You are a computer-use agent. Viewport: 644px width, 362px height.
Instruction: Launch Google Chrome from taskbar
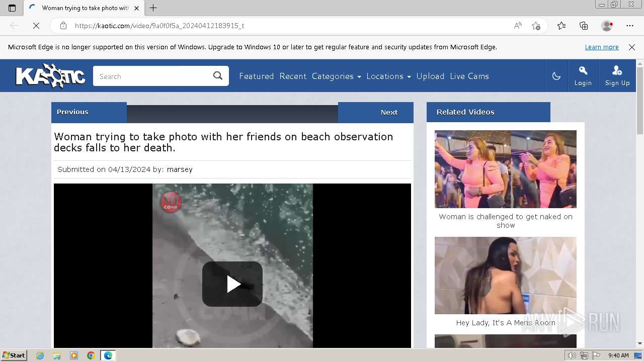[x=91, y=355]
